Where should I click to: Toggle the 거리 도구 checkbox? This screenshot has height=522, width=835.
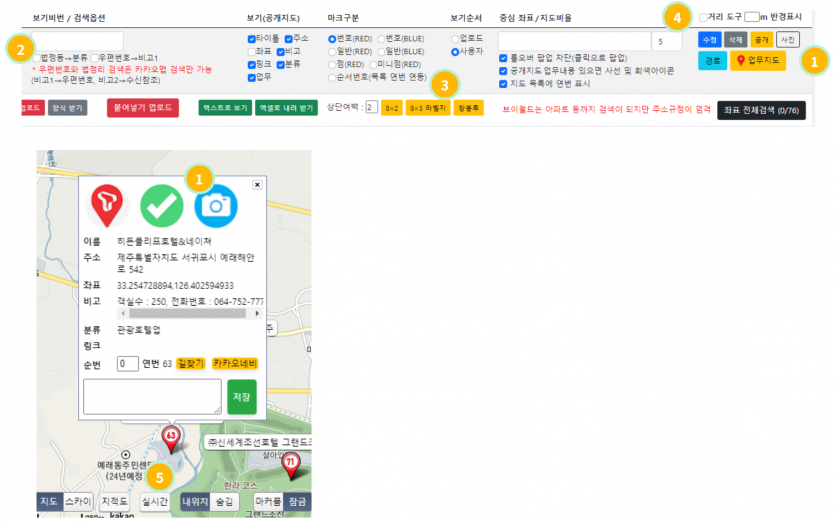[703, 17]
